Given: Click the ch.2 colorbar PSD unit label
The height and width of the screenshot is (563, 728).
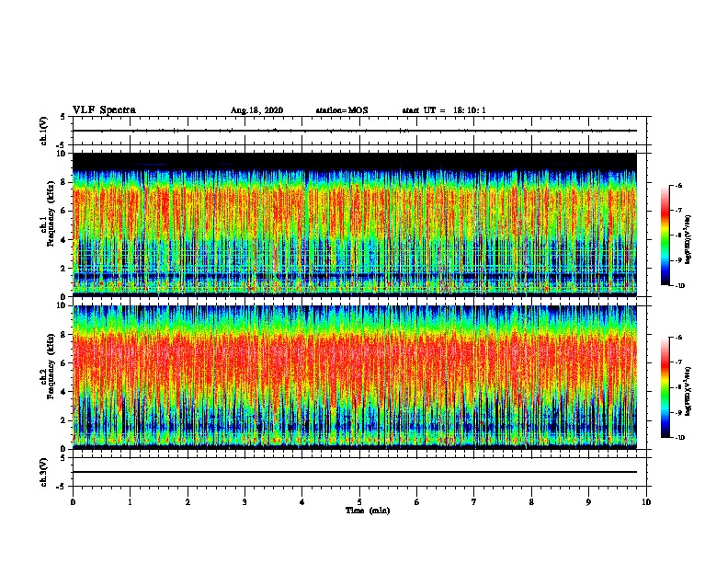Looking at the screenshot, I should pyautogui.click(x=688, y=391).
